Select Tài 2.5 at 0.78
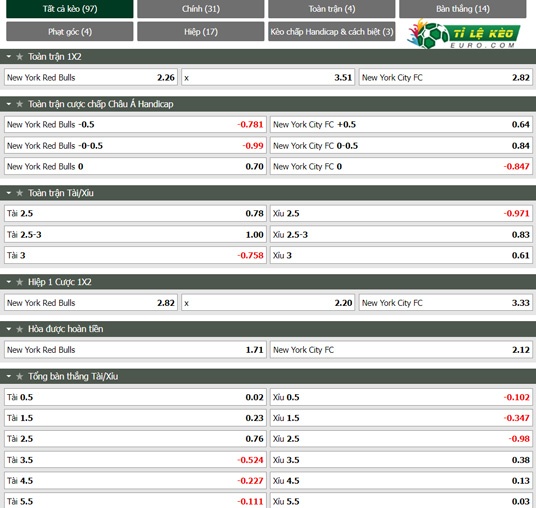Image resolution: width=536 pixels, height=508 pixels. point(135,213)
